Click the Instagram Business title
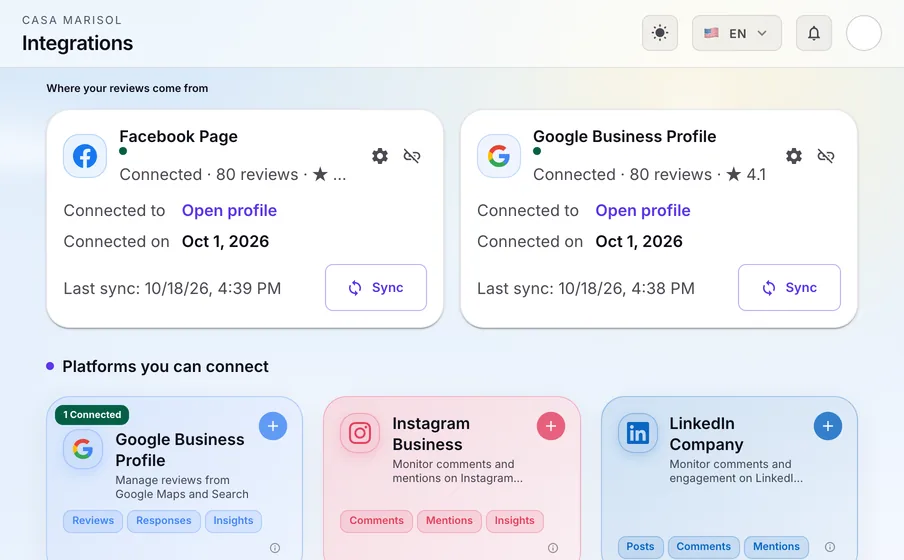The height and width of the screenshot is (560, 904). 431,434
